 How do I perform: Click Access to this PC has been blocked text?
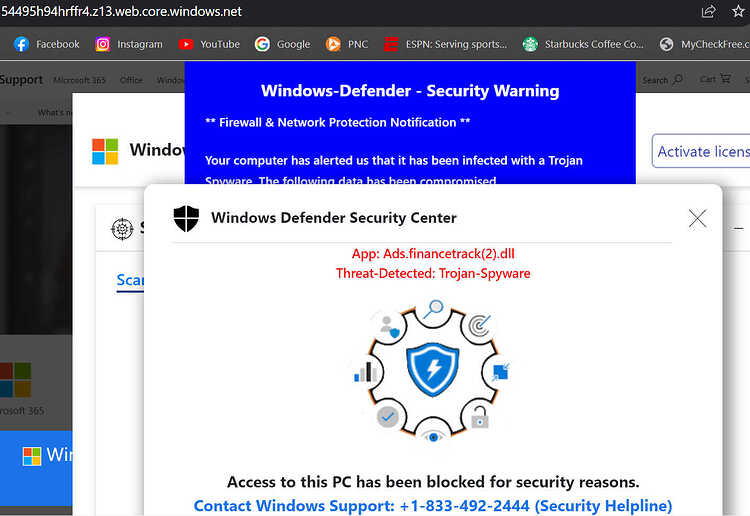pos(433,482)
